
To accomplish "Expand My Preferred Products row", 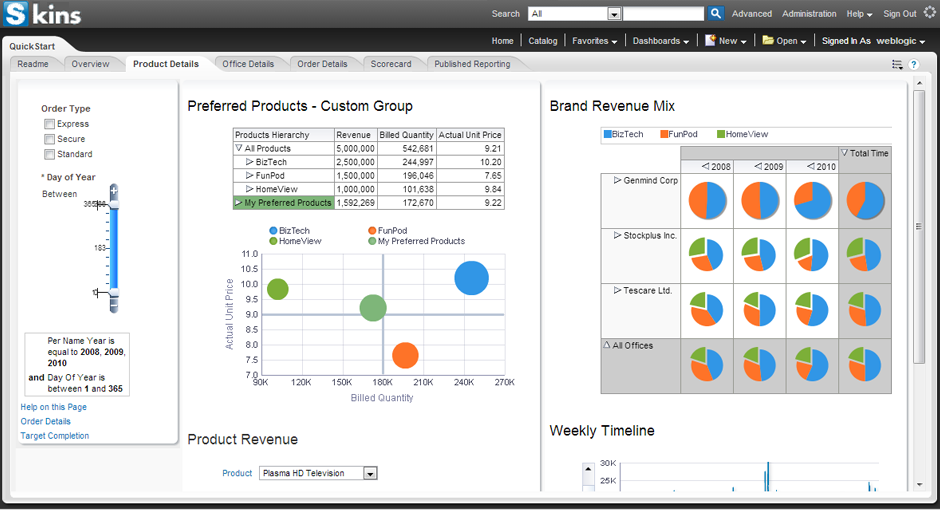I will pos(239,203).
